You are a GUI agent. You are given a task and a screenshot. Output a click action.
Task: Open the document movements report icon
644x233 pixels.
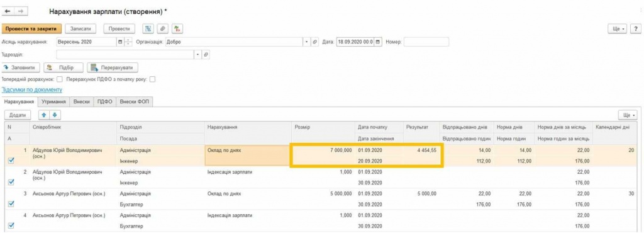point(148,28)
